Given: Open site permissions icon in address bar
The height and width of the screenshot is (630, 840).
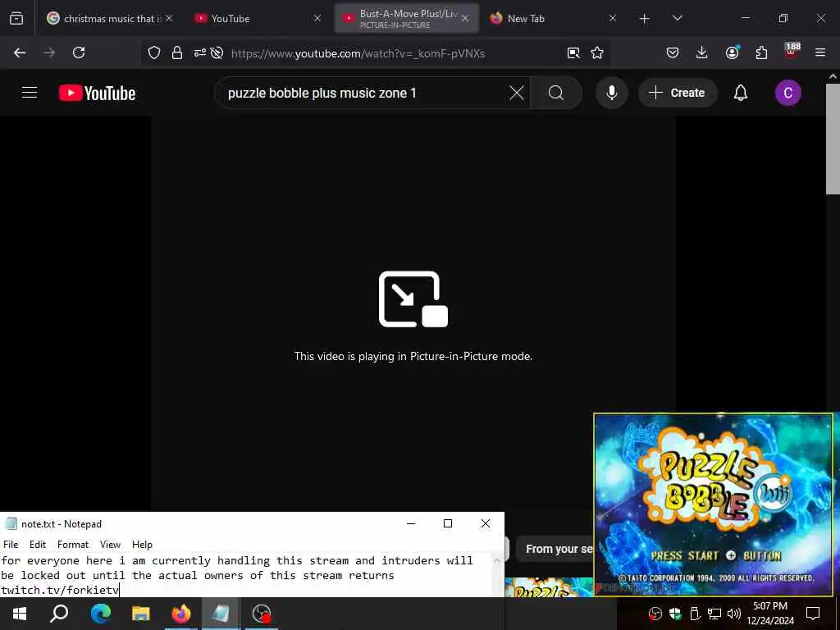Looking at the screenshot, I should point(200,52).
